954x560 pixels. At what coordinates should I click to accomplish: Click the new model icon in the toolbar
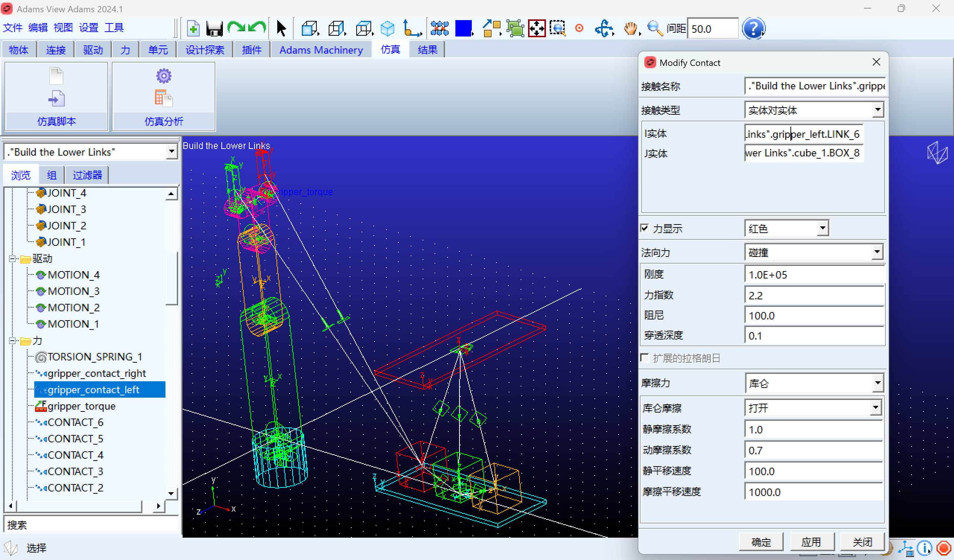point(193,28)
